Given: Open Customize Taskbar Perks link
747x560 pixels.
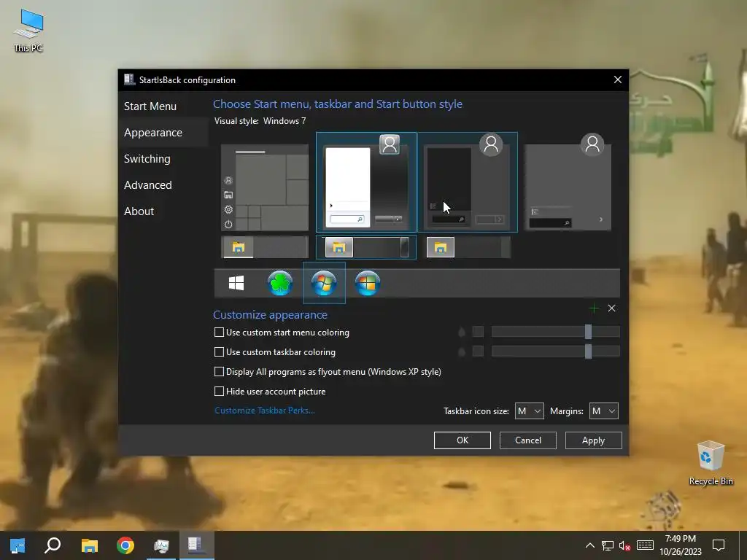Looking at the screenshot, I should 264,411.
